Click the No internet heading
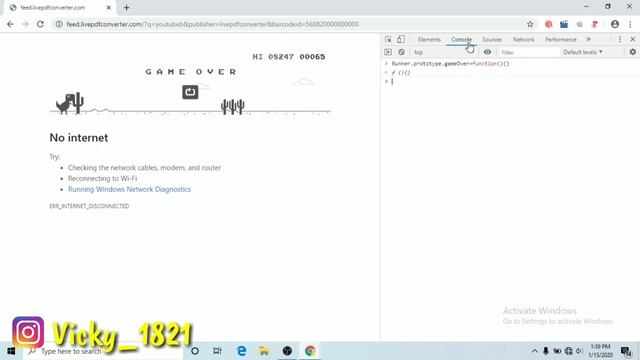Image resolution: width=640 pixels, height=360 pixels. coord(79,138)
